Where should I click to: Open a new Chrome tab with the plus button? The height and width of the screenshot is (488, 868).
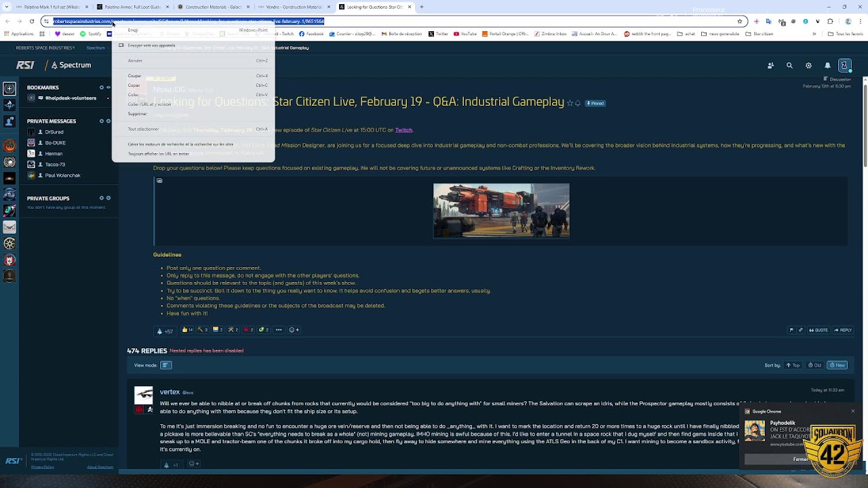click(422, 7)
